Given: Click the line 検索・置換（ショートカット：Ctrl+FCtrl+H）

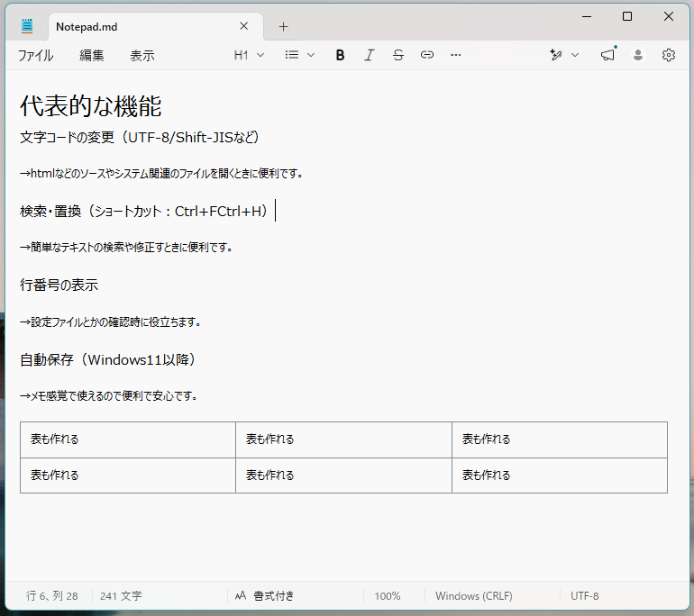Looking at the screenshot, I should point(144,212).
